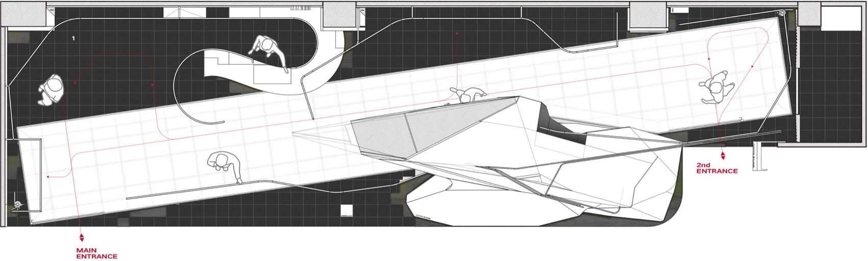Select the door symbol beside the 2nd entrance

click(x=757, y=154)
